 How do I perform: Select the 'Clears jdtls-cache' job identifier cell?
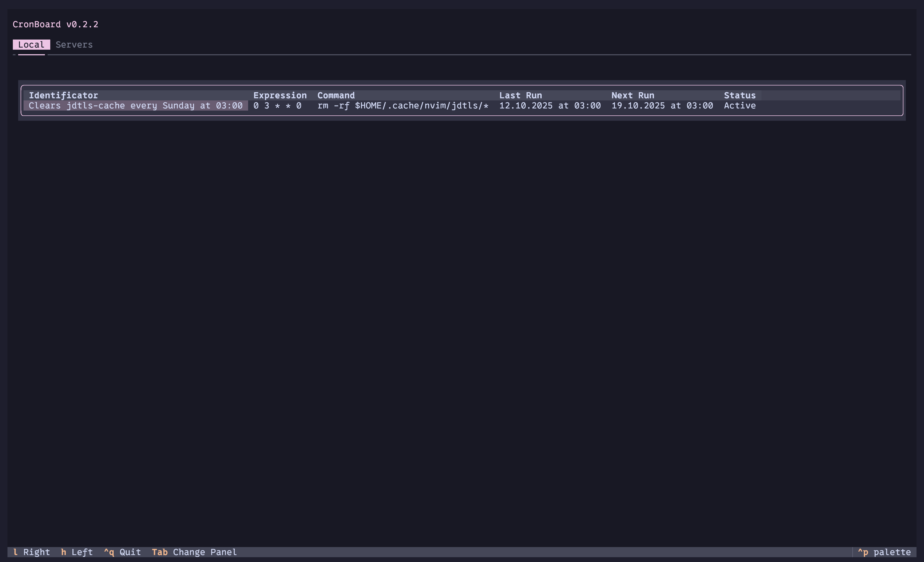(135, 106)
